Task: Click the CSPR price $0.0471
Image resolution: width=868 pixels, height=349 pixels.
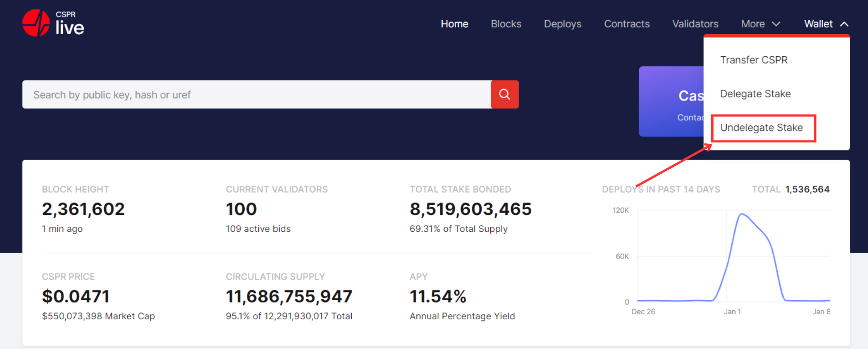Action: [76, 297]
